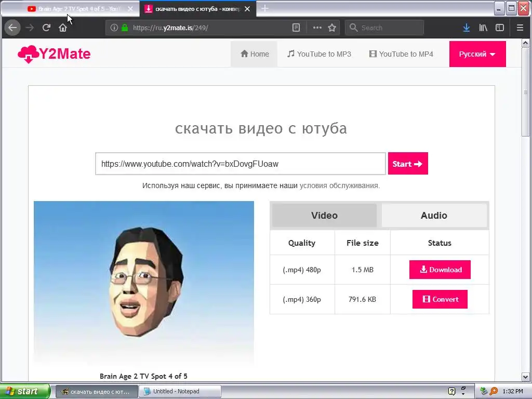
Task: Click the vertical scrollbar thumb
Action: [x=526, y=92]
